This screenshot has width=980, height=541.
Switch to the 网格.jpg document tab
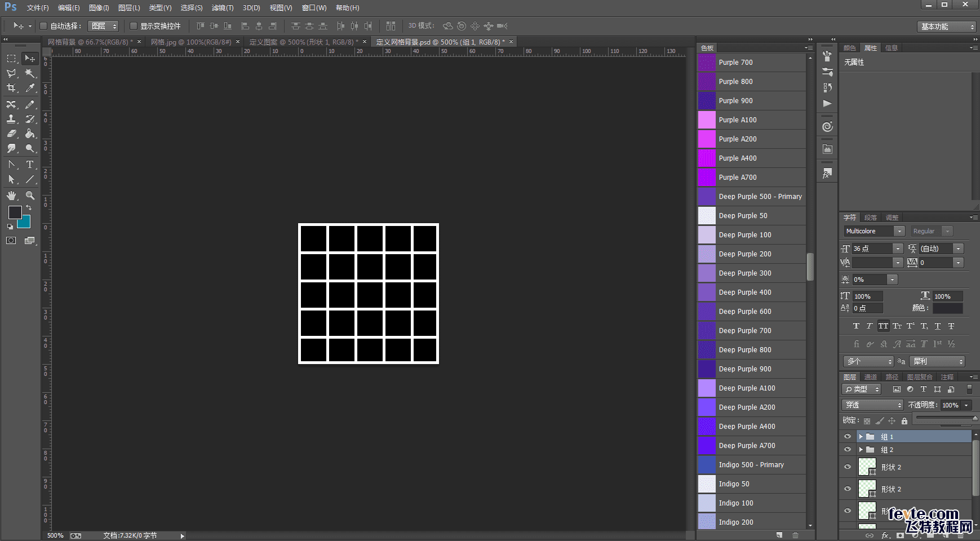click(190, 42)
